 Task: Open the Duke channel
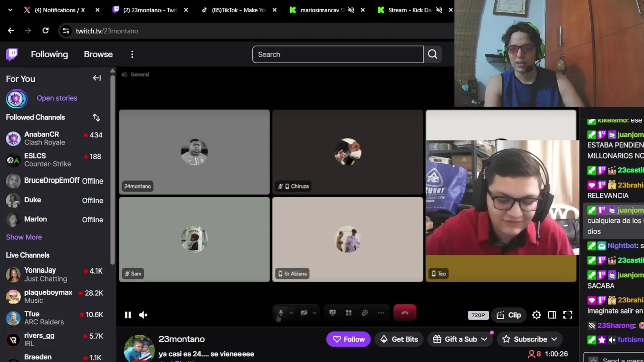[x=54, y=200]
